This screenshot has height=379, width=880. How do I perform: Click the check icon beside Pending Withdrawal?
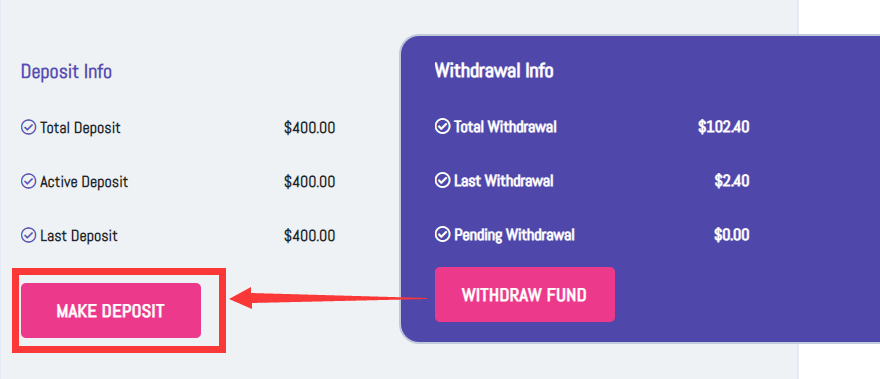point(442,234)
